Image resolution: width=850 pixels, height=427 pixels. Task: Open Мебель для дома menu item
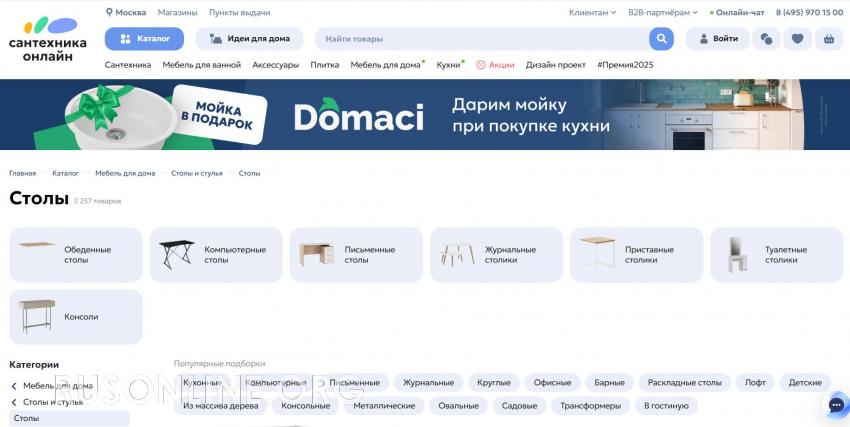click(385, 64)
